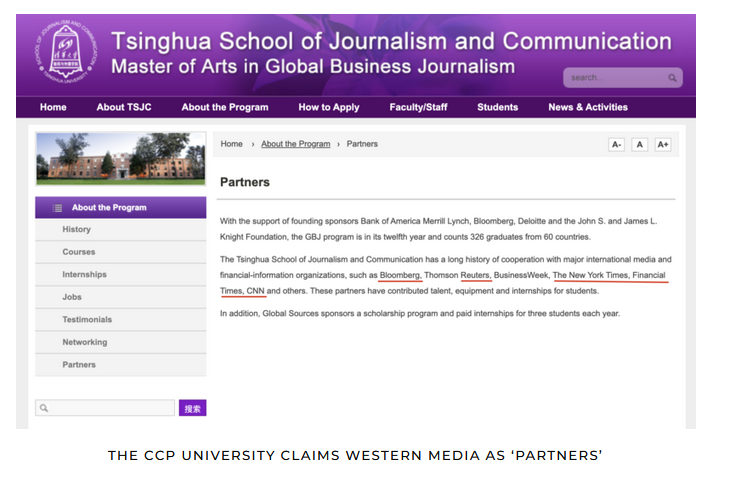This screenshot has height=481, width=753.
Task: Reset font size with A button
Action: coord(639,144)
